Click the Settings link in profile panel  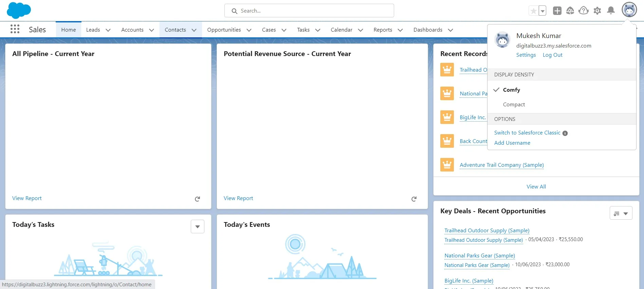point(526,55)
